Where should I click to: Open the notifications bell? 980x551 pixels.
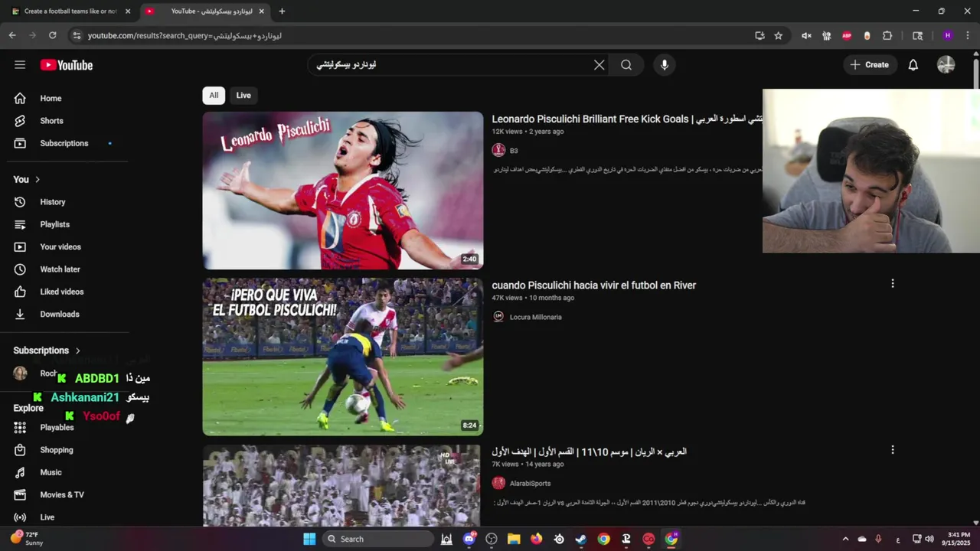[913, 65]
